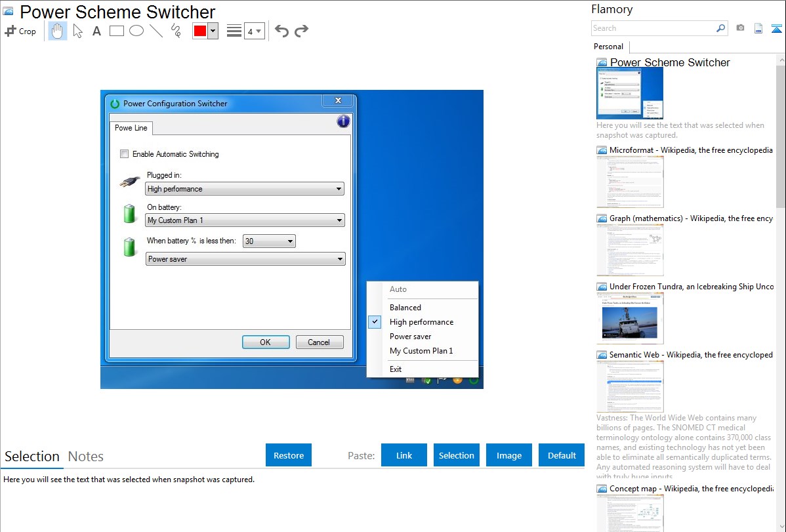Redo the last annotation
The image size is (786, 532).
pyautogui.click(x=301, y=31)
